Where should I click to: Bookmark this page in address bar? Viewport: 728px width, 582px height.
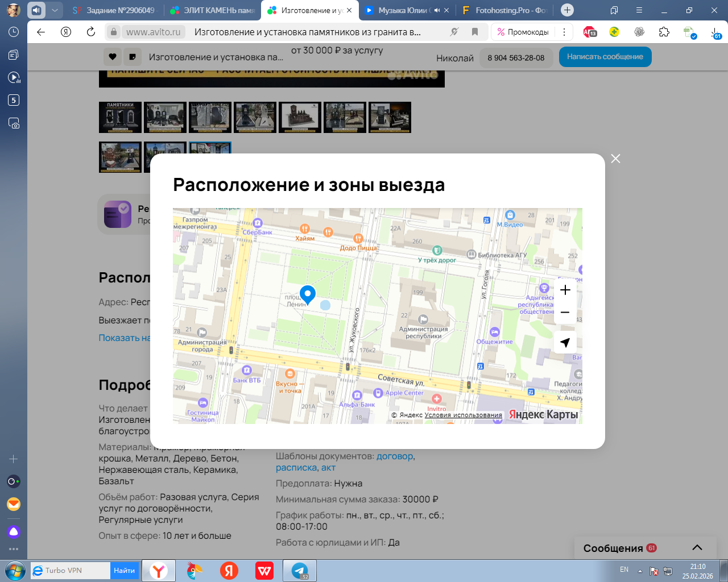pyautogui.click(x=475, y=32)
